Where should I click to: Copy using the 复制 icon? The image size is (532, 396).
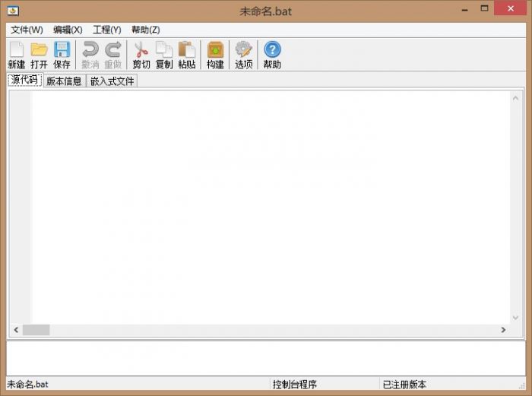(x=164, y=55)
